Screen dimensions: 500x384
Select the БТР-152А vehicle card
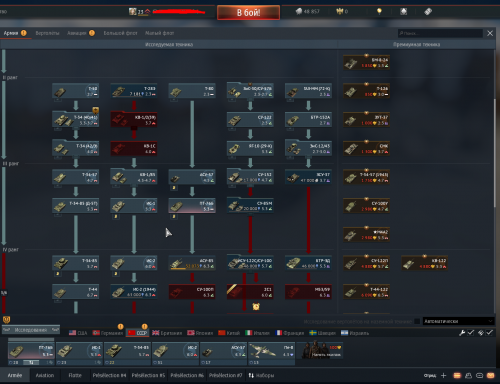point(308,120)
